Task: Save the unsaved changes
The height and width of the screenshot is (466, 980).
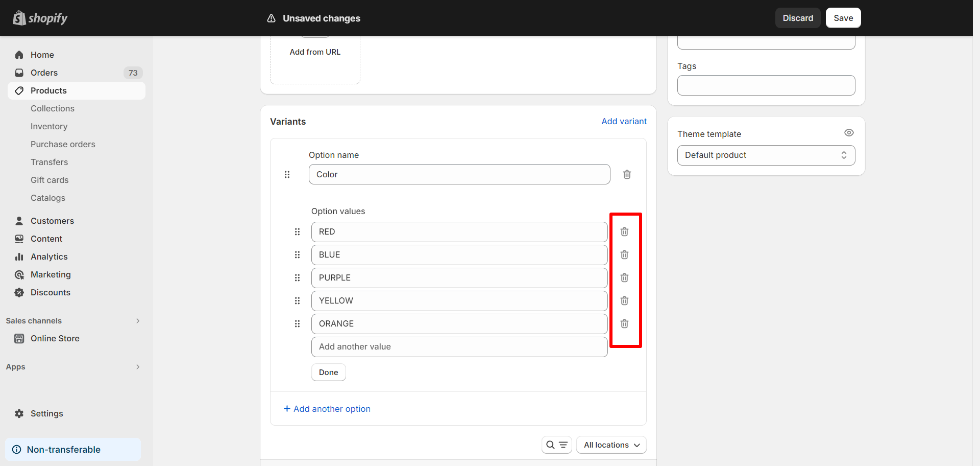Action: click(843, 18)
